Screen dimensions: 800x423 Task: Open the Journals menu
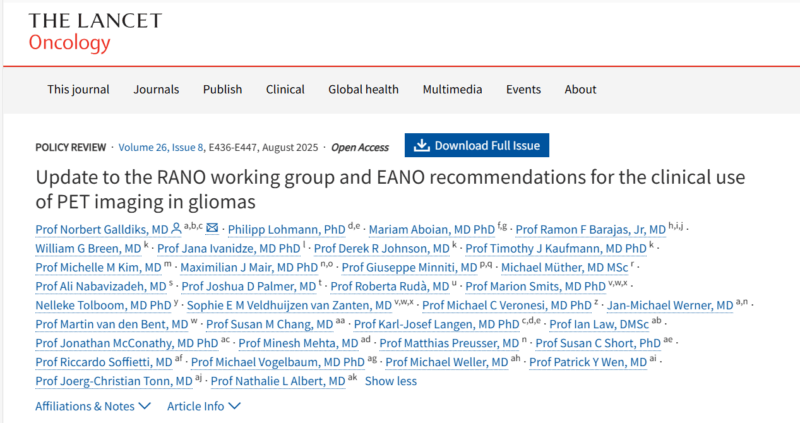coord(156,89)
